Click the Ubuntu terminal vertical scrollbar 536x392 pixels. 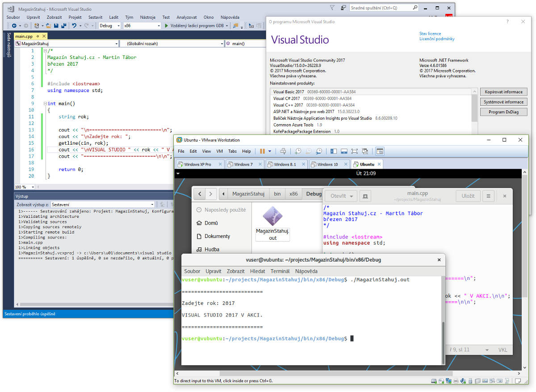click(x=443, y=343)
